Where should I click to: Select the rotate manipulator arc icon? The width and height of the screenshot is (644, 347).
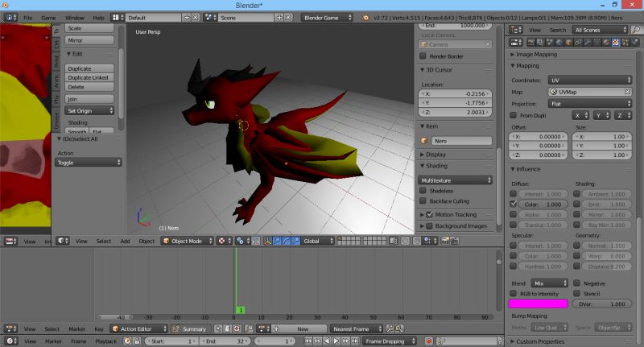[287, 241]
